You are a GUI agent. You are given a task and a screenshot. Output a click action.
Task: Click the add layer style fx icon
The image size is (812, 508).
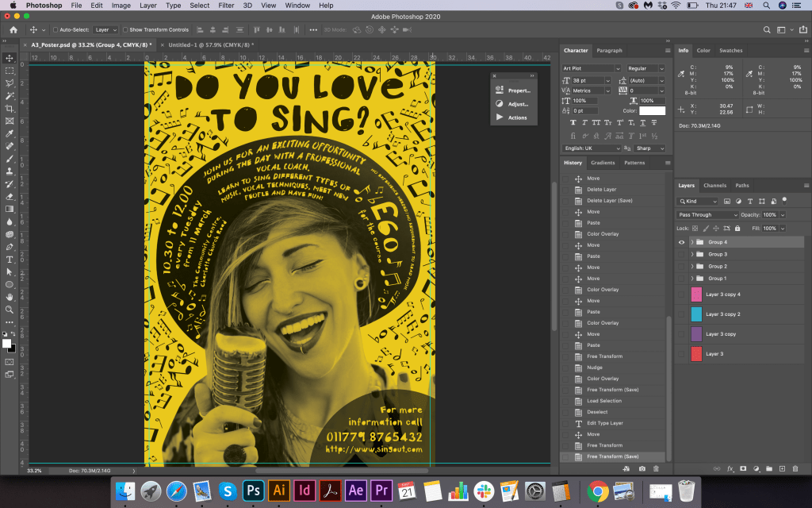[x=730, y=468]
